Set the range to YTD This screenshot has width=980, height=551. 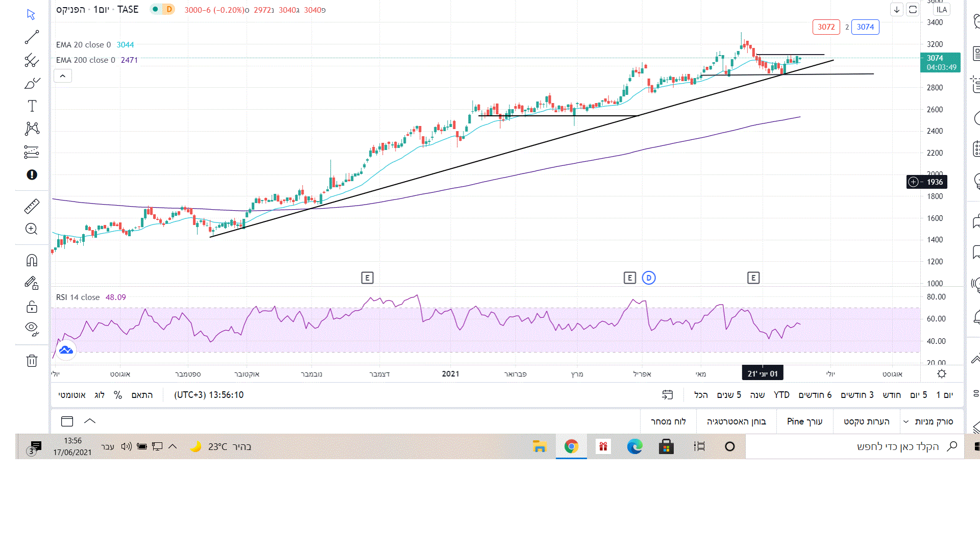pos(781,395)
